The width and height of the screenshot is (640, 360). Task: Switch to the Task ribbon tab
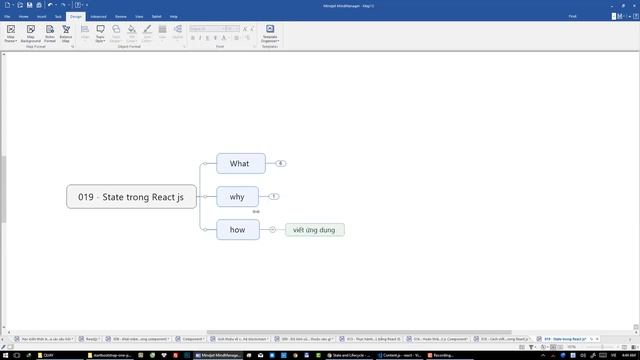[58, 17]
